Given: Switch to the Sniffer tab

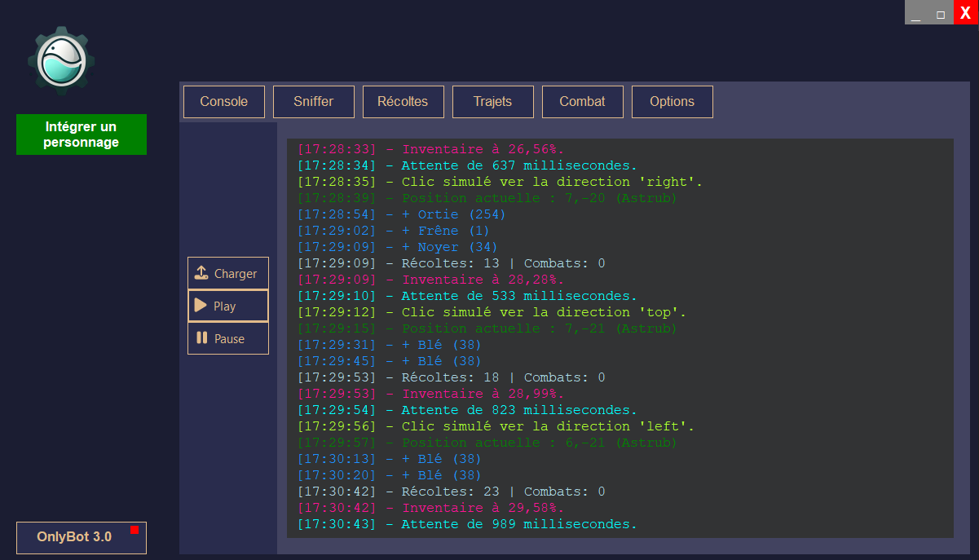Looking at the screenshot, I should point(314,102).
